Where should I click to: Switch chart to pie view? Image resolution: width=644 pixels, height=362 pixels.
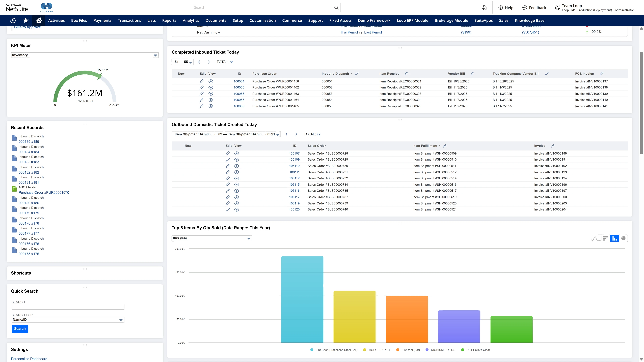pos(623,238)
